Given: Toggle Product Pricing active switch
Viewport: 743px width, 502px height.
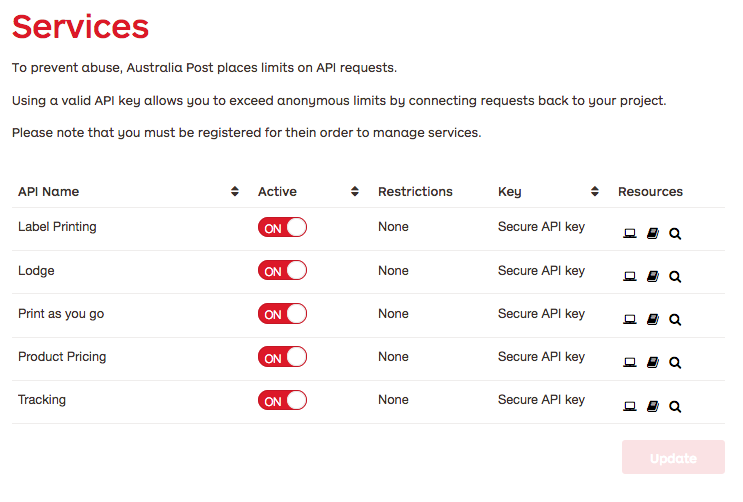Looking at the screenshot, I should (x=282, y=357).
